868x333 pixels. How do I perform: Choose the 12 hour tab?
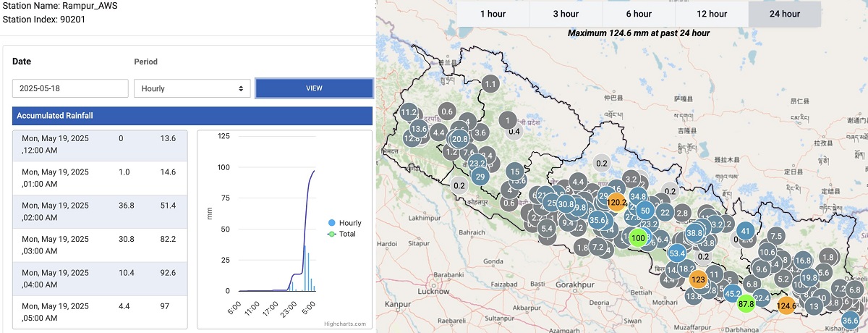pyautogui.click(x=712, y=14)
